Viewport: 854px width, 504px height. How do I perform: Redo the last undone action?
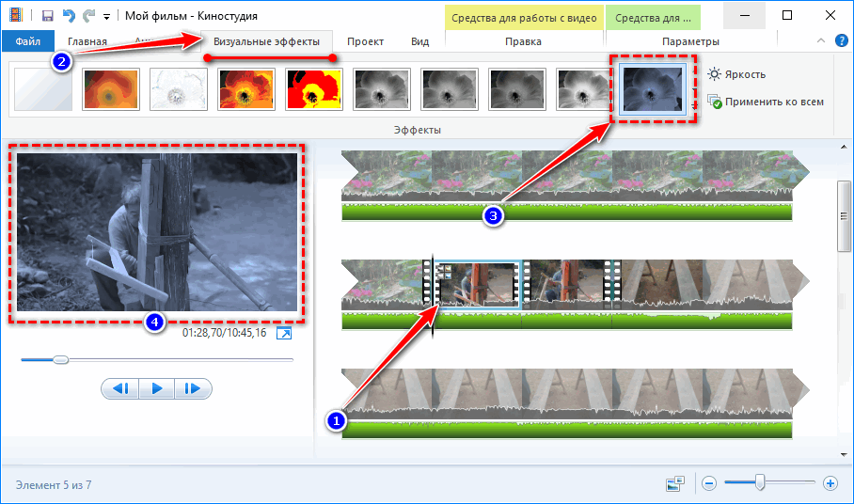pos(88,16)
